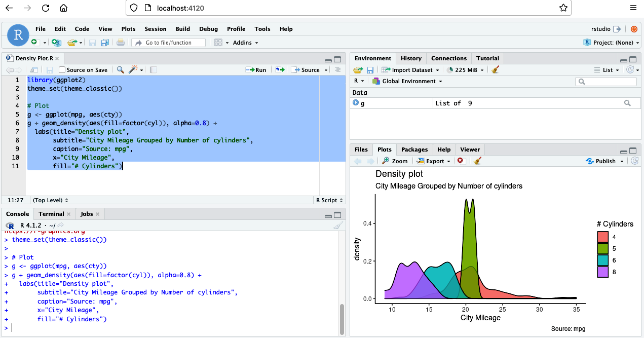Open the Global Environment dropdown
Screen dimensions: 644x338
407,81
